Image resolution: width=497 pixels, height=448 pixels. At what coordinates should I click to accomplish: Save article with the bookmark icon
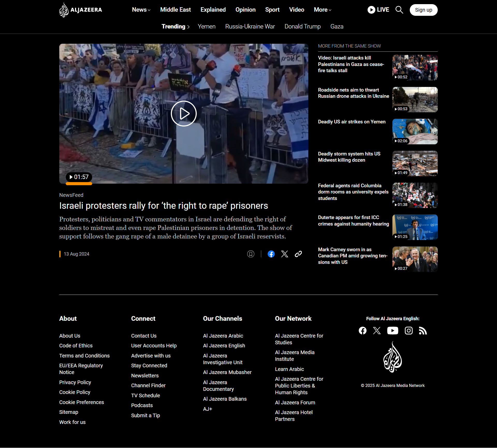[251, 254]
